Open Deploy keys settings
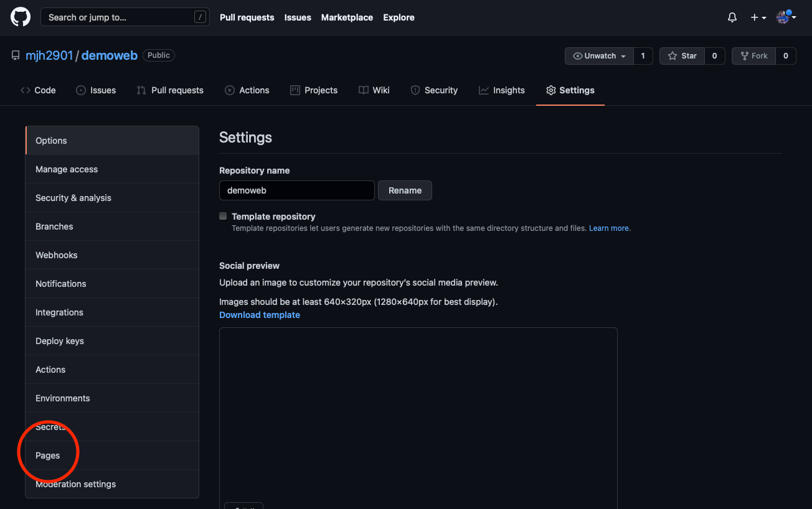The height and width of the screenshot is (509, 812). [112, 341]
